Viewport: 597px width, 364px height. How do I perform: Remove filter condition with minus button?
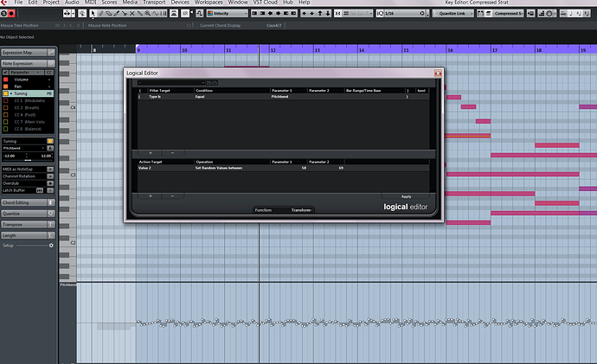coord(172,152)
